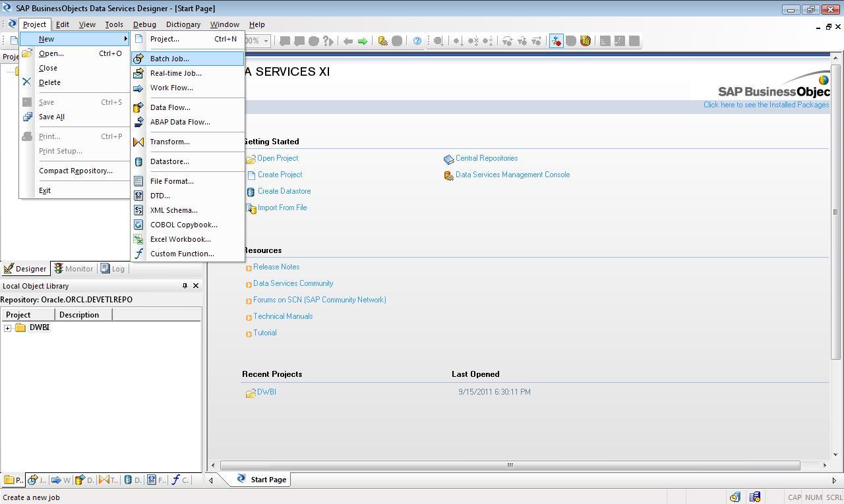Click the Open Project link

click(x=278, y=158)
